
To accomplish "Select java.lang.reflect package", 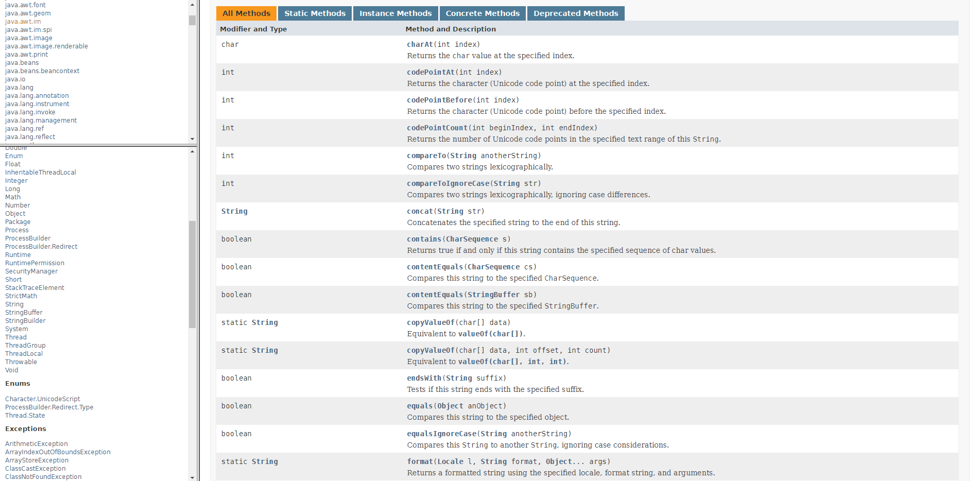I will (x=30, y=137).
